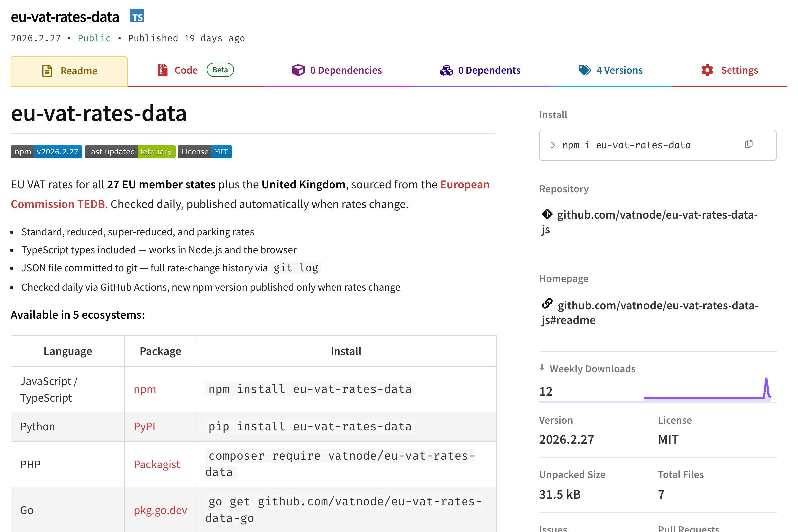Click the tag icon next to 4 Versions

point(584,70)
